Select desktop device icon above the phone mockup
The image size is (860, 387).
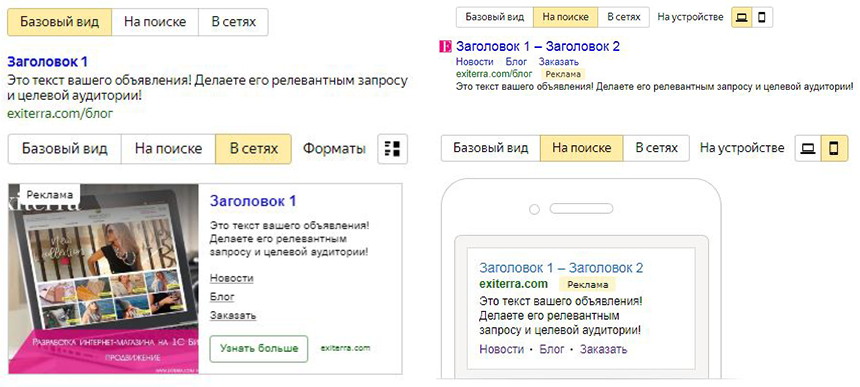click(x=807, y=148)
